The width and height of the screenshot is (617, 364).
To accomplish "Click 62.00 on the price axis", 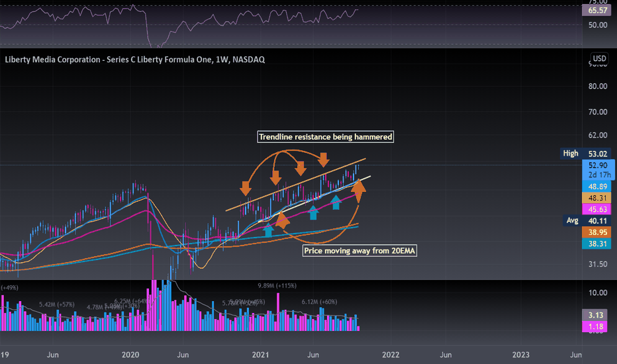I will pyautogui.click(x=598, y=135).
